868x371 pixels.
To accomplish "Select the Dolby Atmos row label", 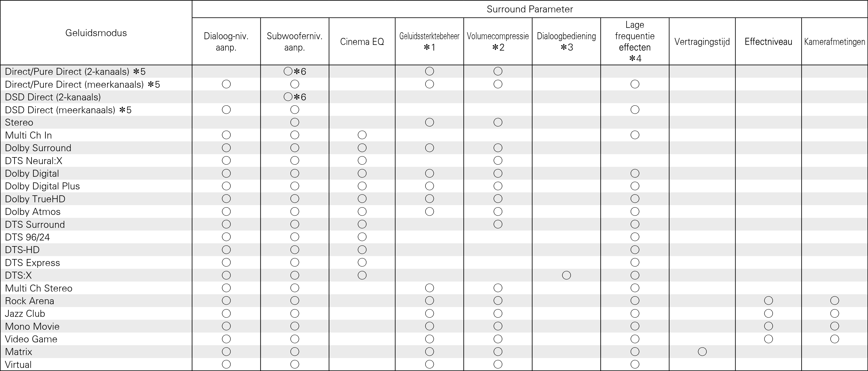I will point(33,212).
